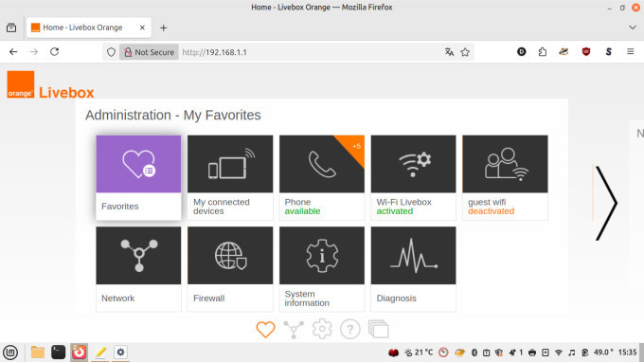The height and width of the screenshot is (362, 644).
Task: Open a new tab with plus button
Action: [x=164, y=27]
